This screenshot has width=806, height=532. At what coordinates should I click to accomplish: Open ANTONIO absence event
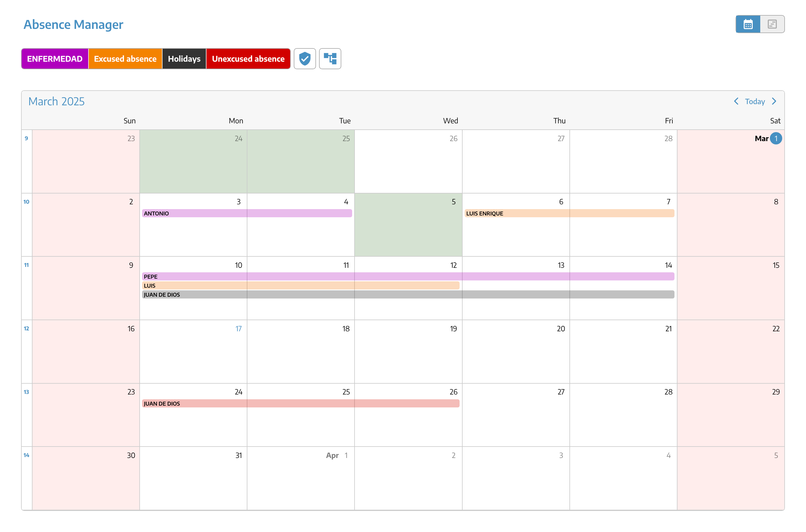pos(247,213)
